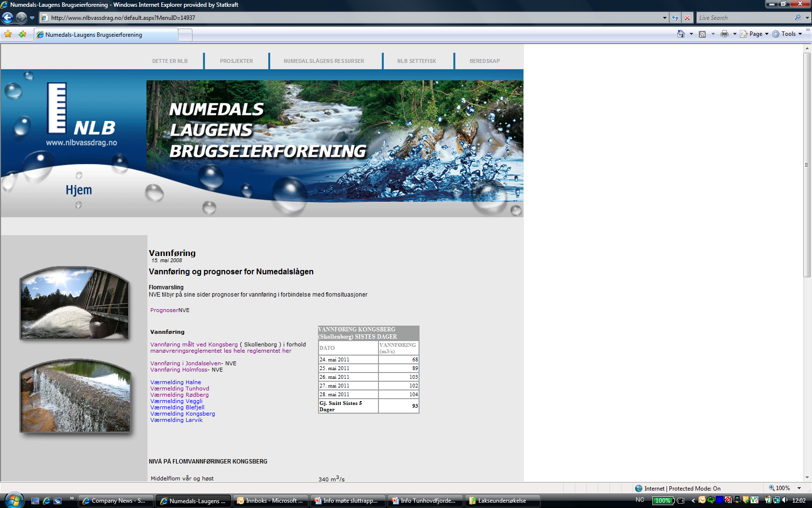Image resolution: width=812 pixels, height=508 pixels.
Task: Expand the Home button dropdown arrow
Action: 691,34
